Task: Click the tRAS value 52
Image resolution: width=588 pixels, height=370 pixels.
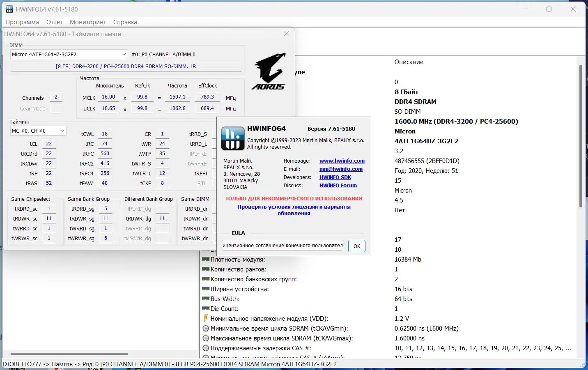Action: (x=49, y=183)
